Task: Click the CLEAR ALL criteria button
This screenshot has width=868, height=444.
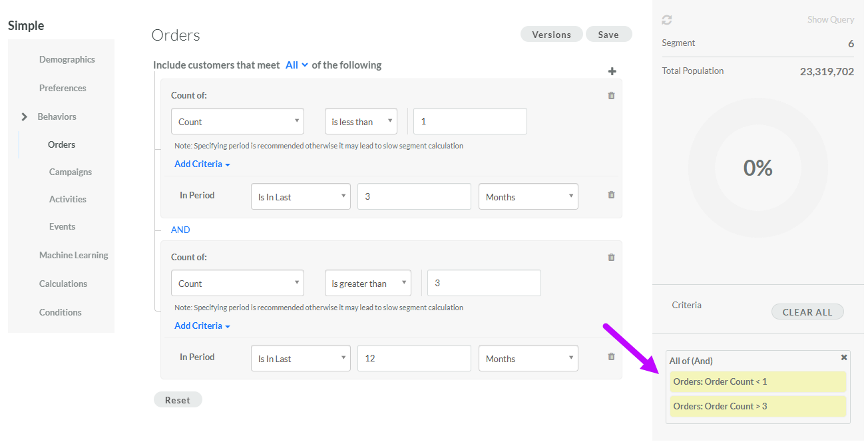Action: pyautogui.click(x=807, y=312)
